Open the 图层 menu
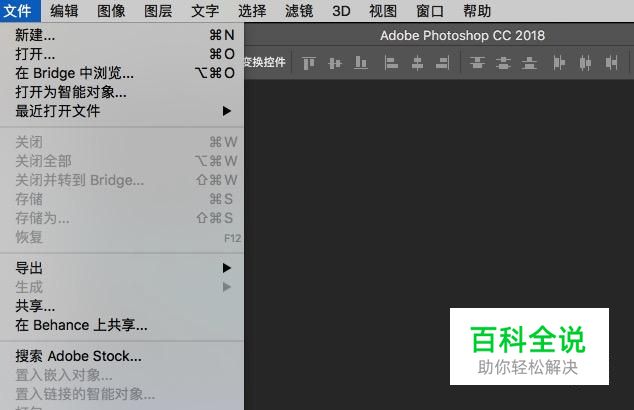 [158, 11]
